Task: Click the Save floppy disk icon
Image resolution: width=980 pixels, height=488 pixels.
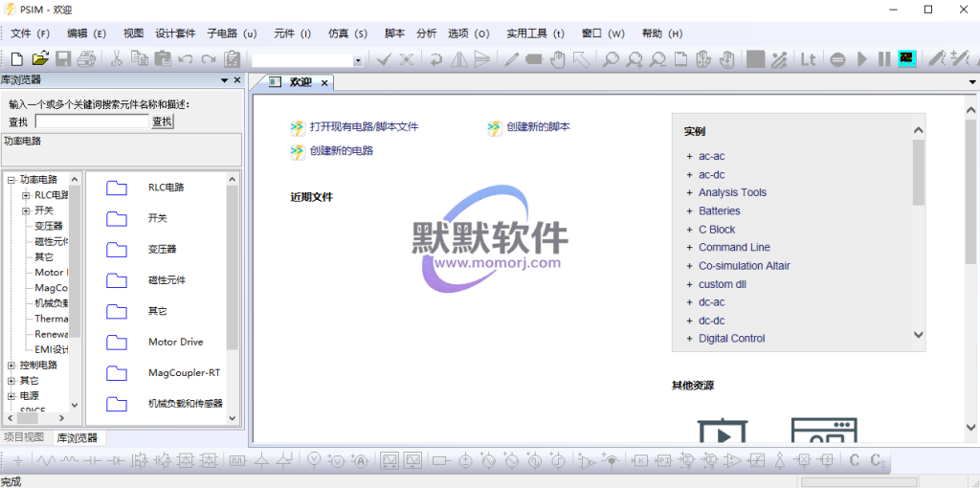Action: (63, 59)
